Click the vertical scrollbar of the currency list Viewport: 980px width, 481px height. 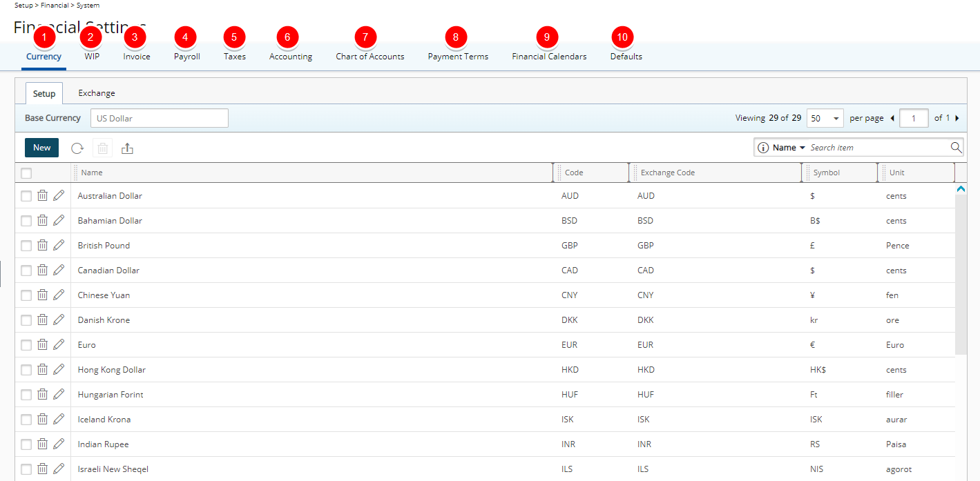[961, 273]
